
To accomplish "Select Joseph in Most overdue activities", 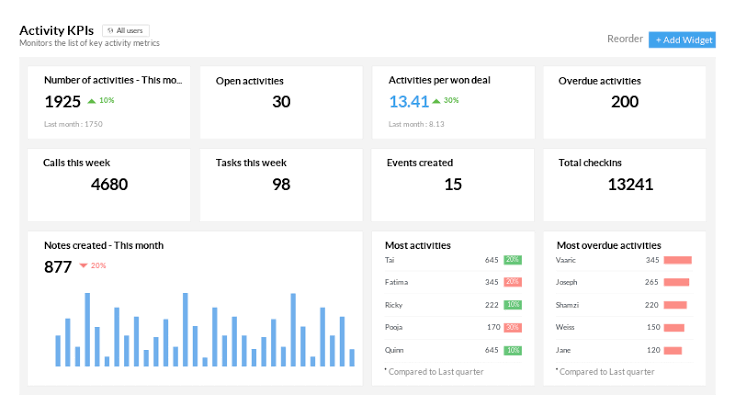I will pos(567,282).
